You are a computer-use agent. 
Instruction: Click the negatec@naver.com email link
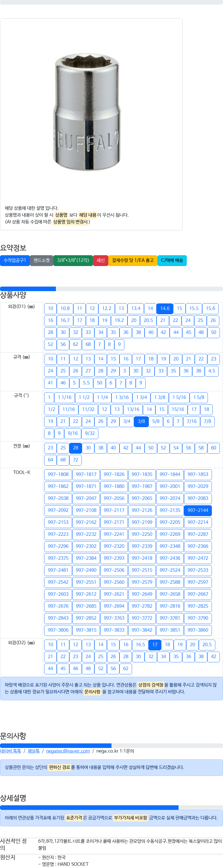click(68, 751)
